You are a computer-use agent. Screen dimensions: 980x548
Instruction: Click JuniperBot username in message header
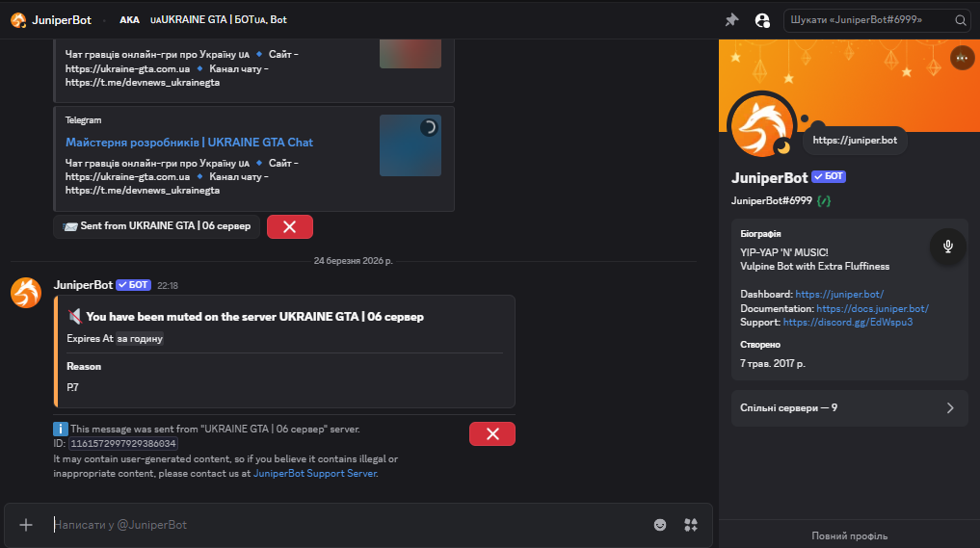click(x=83, y=285)
